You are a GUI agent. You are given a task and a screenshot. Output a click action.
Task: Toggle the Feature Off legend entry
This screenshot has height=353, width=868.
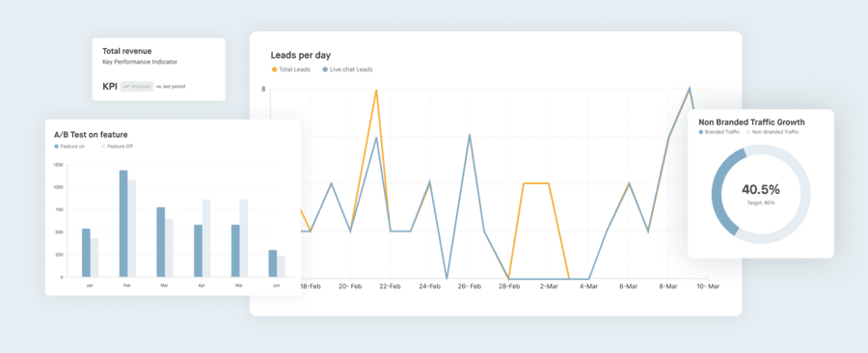coord(118,147)
